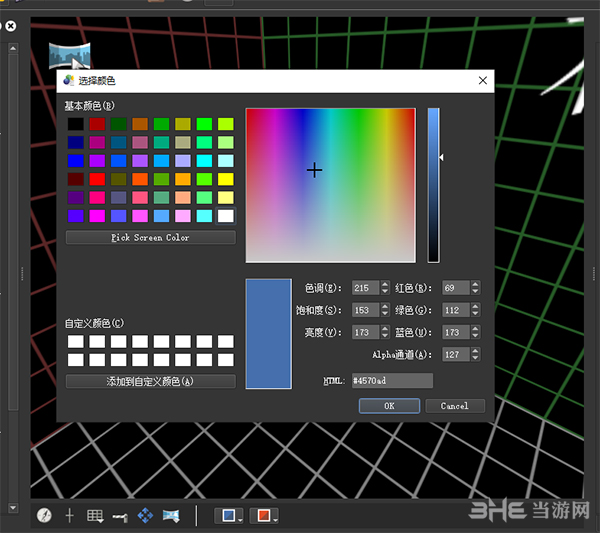The width and height of the screenshot is (600, 533).
Task: Increase hue with 色调 up arrow
Action: 385,284
